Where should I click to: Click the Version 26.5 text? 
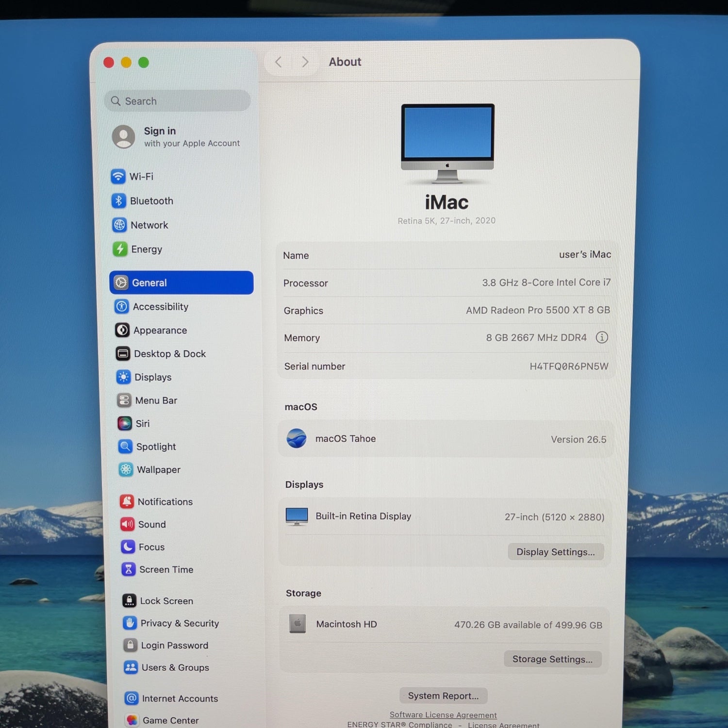click(x=579, y=439)
